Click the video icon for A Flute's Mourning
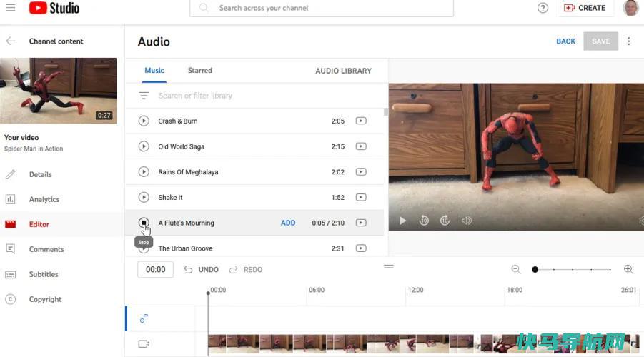 [x=361, y=223]
